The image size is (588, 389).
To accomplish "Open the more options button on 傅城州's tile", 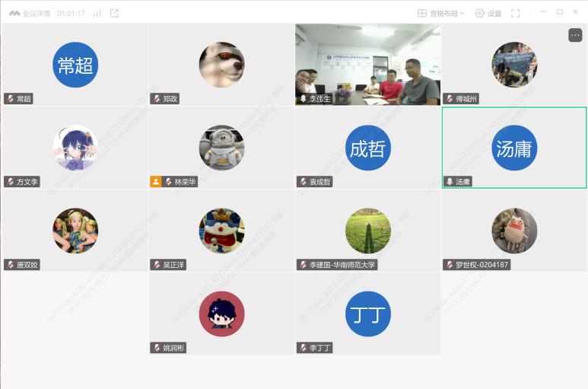I will [575, 35].
